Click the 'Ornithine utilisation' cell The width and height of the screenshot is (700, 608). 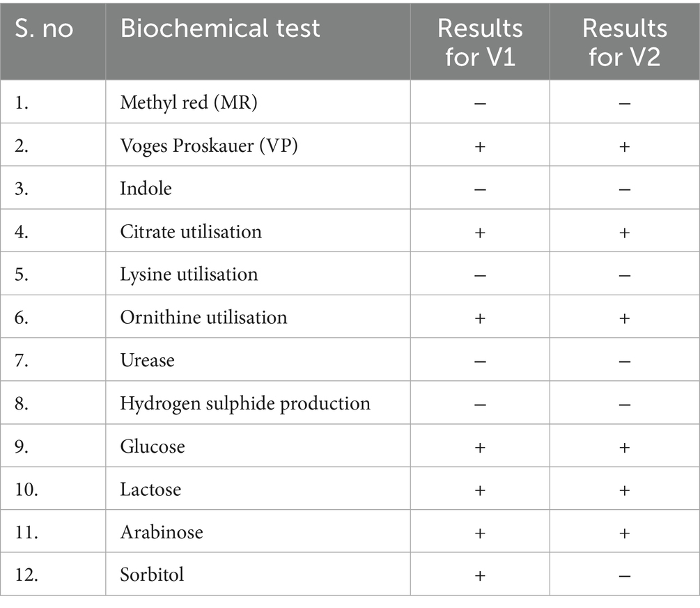click(203, 317)
